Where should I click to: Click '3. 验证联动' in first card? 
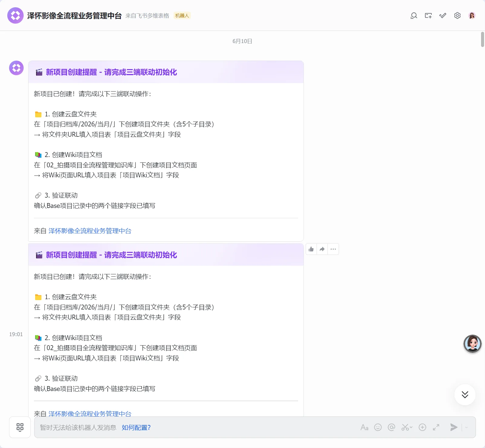[61, 196]
